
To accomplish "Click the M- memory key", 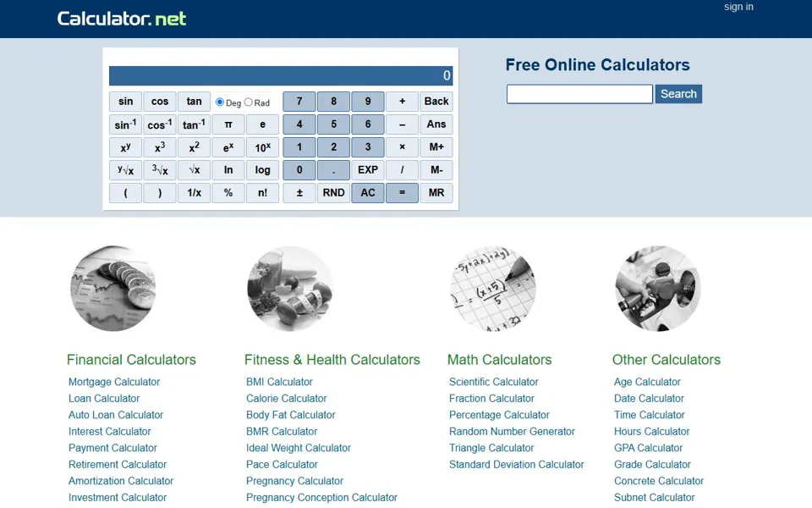I will (x=436, y=170).
